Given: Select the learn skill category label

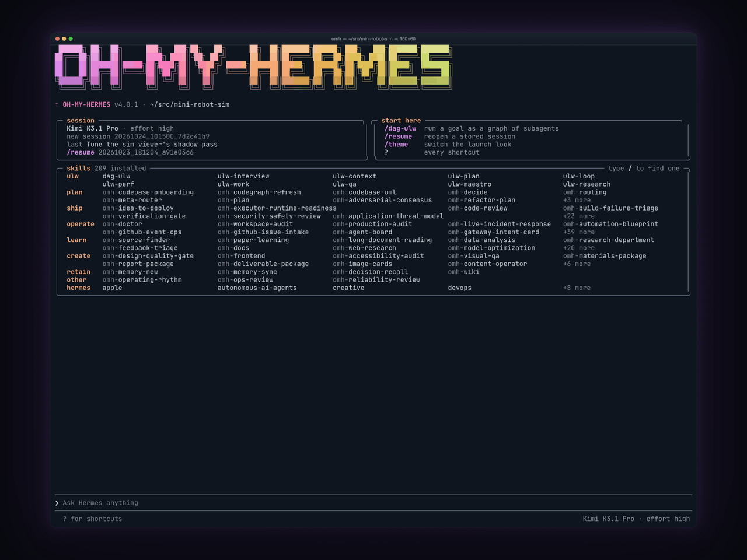Looking at the screenshot, I should 76,240.
